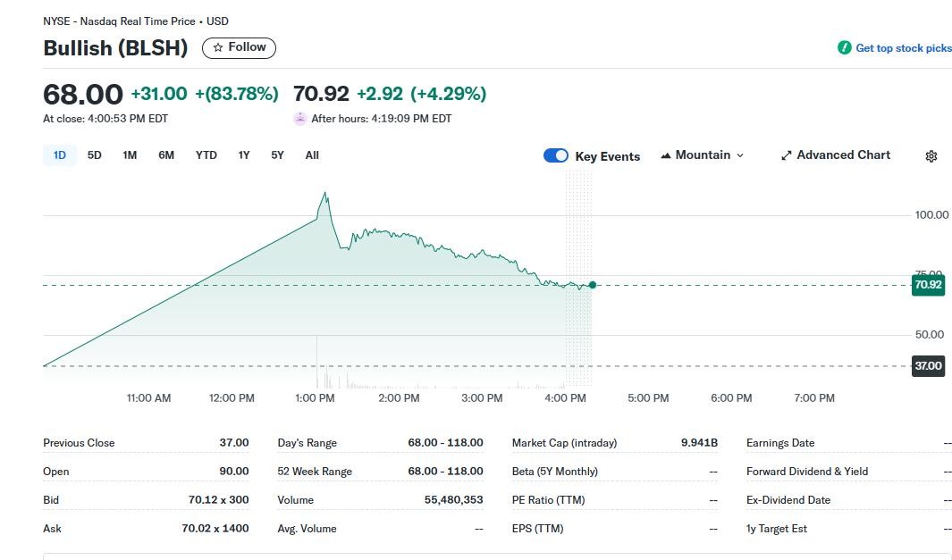The image size is (952, 560).
Task: Click the 37.00 previous close chart label
Action: (x=929, y=366)
